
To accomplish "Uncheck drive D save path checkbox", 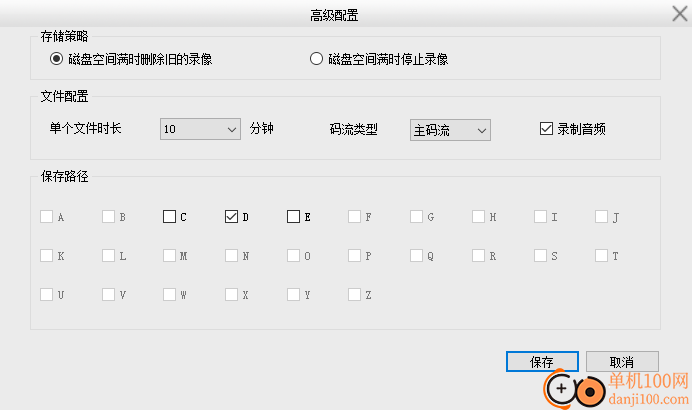I will 231,217.
